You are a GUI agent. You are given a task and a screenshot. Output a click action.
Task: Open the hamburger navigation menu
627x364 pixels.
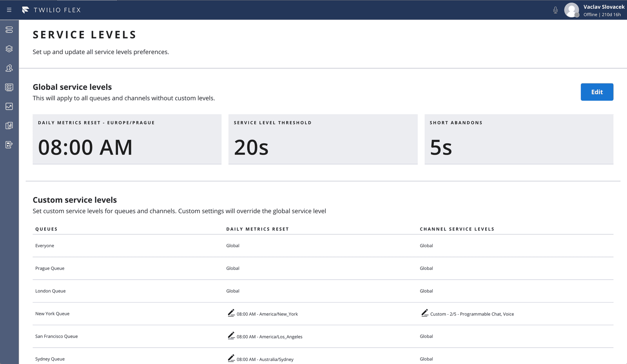9,10
